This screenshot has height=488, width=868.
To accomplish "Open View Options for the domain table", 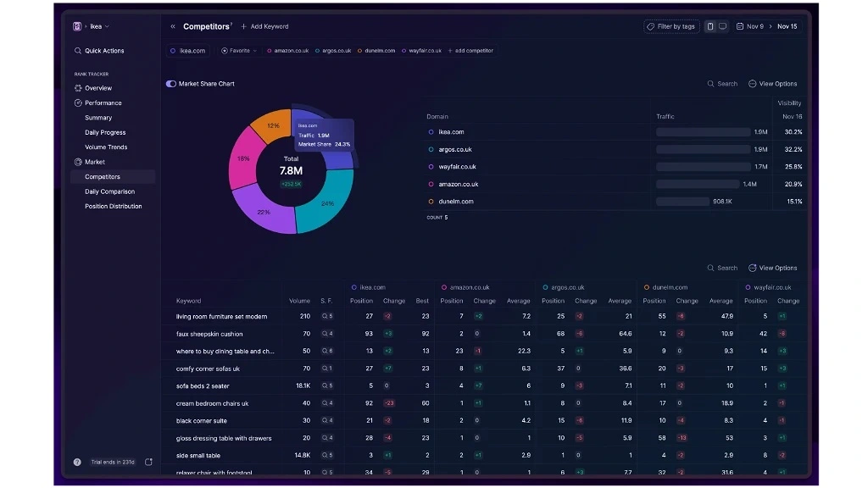I will click(773, 84).
